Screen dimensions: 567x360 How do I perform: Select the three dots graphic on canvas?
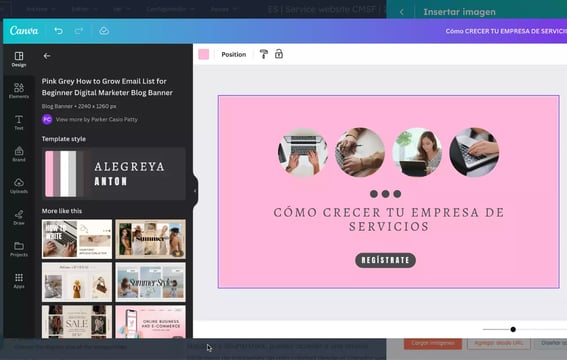coord(385,194)
